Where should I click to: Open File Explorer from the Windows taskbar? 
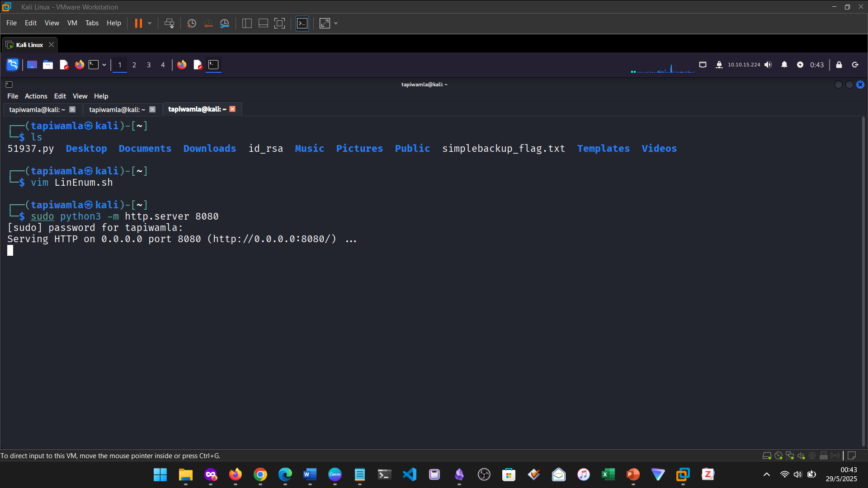185,474
